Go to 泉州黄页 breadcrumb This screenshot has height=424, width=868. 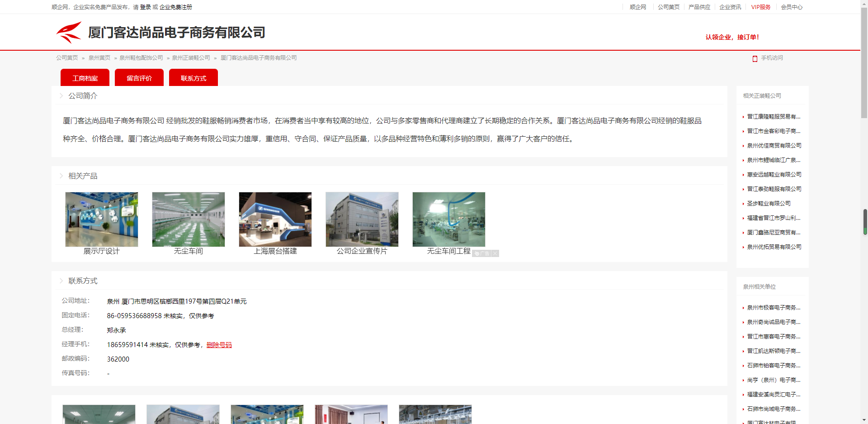coord(99,58)
